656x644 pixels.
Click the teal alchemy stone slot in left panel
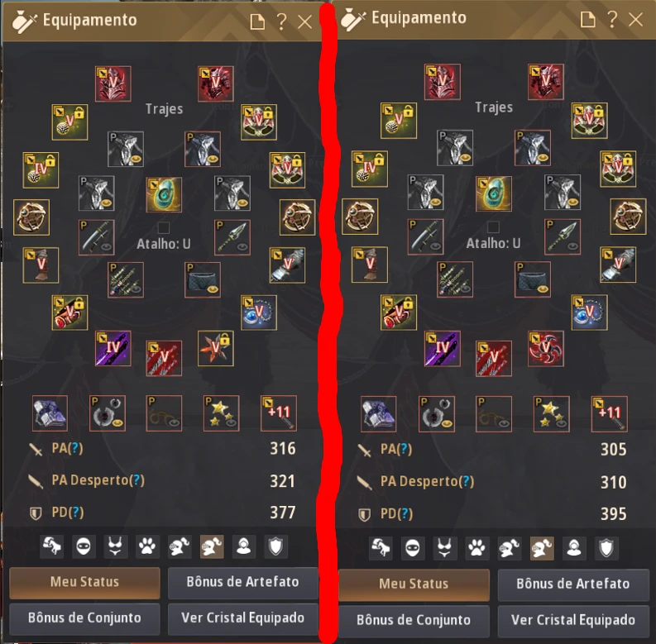[164, 194]
